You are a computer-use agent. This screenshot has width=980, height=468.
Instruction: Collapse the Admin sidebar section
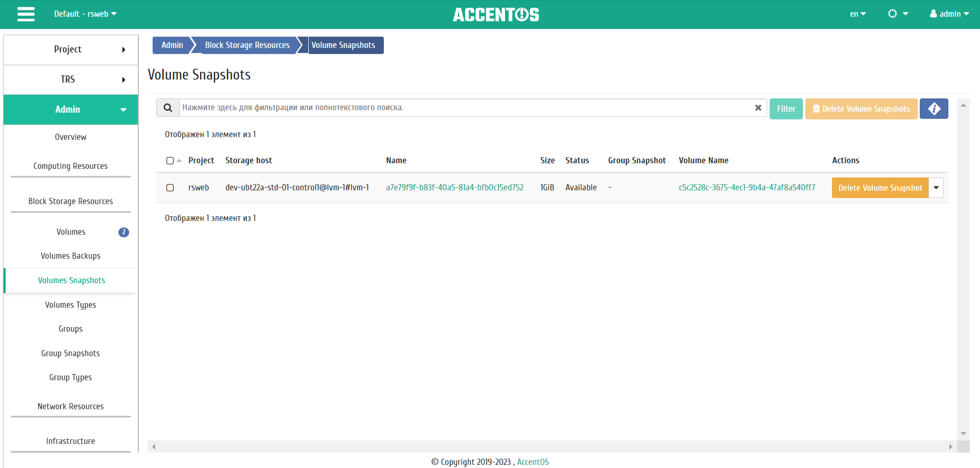coord(71,110)
